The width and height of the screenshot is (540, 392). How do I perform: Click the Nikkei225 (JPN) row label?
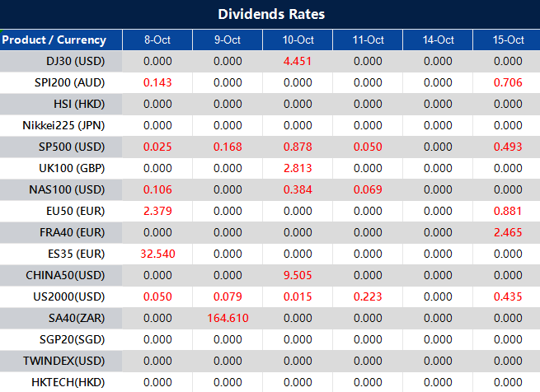point(64,125)
